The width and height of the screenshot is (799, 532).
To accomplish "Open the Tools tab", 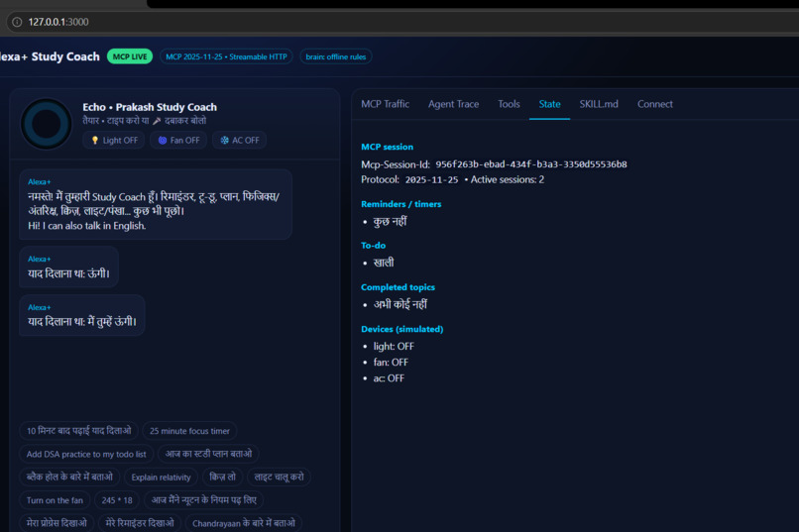I will point(509,104).
